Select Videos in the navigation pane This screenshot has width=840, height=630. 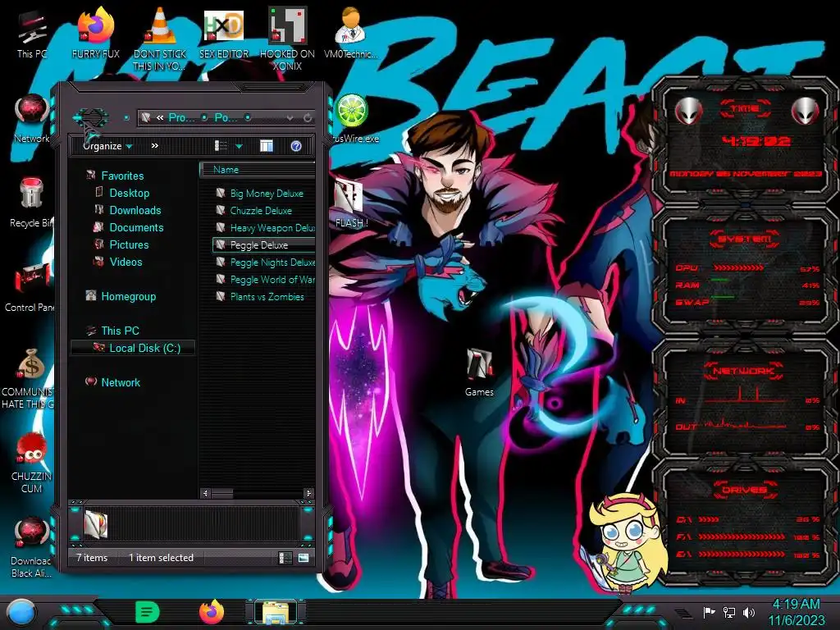tap(126, 262)
